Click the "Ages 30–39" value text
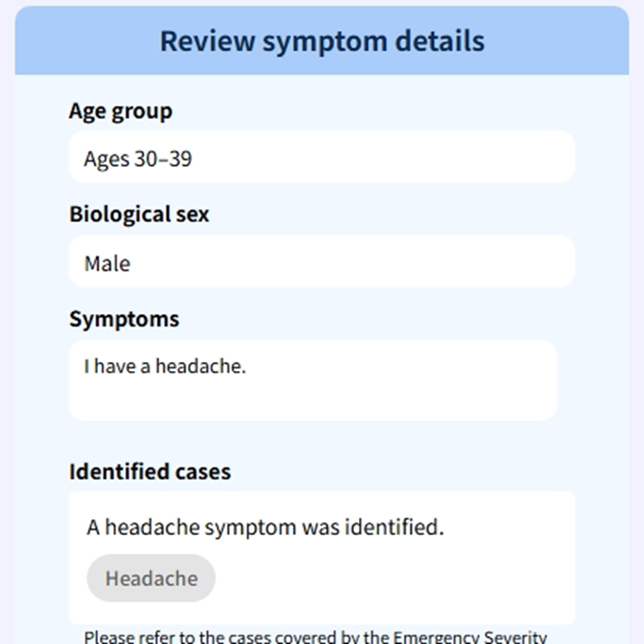Screen dimensions: 644x644 click(138, 159)
